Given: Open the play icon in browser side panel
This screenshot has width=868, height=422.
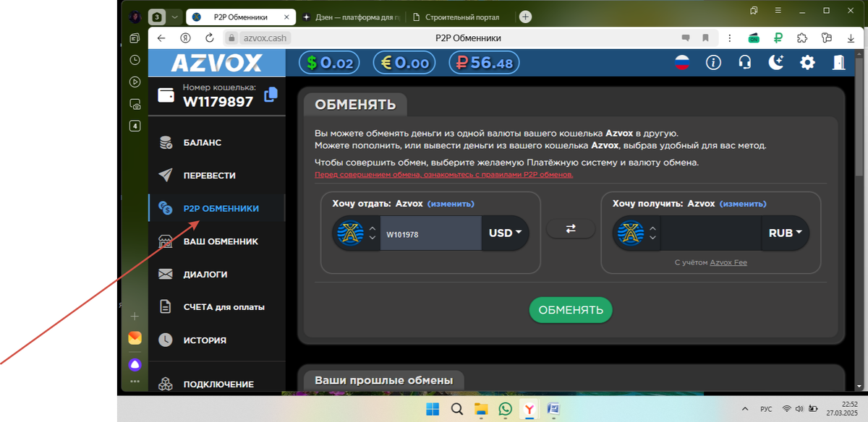Looking at the screenshot, I should (135, 82).
